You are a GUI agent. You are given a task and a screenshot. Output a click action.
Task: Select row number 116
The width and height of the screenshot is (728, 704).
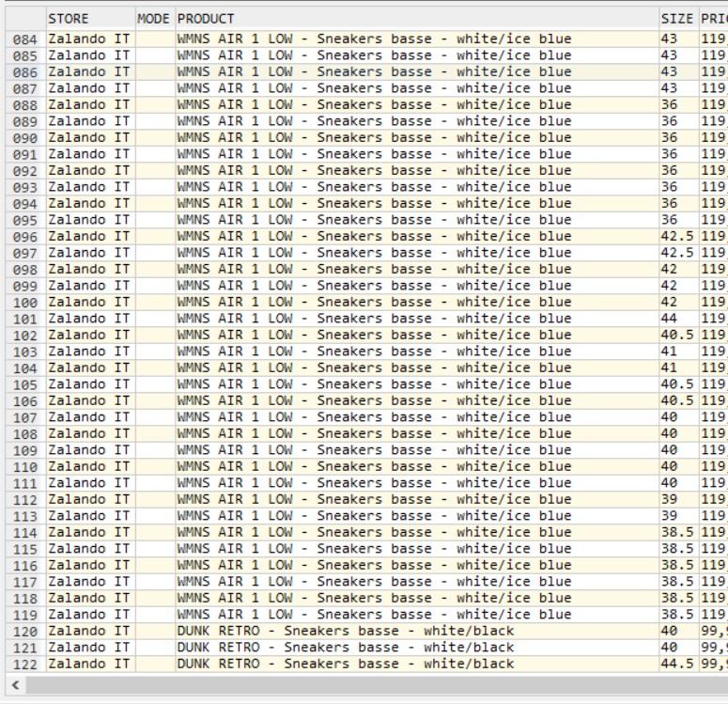point(25,566)
